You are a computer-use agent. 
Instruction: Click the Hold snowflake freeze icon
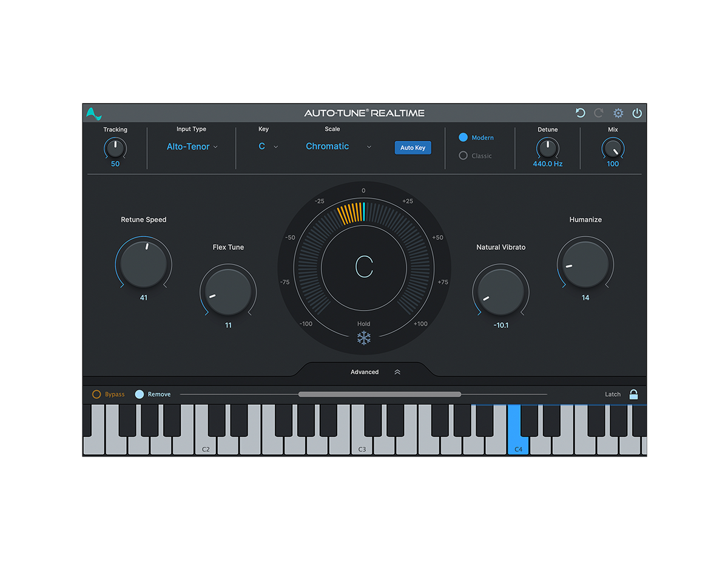coord(364,338)
